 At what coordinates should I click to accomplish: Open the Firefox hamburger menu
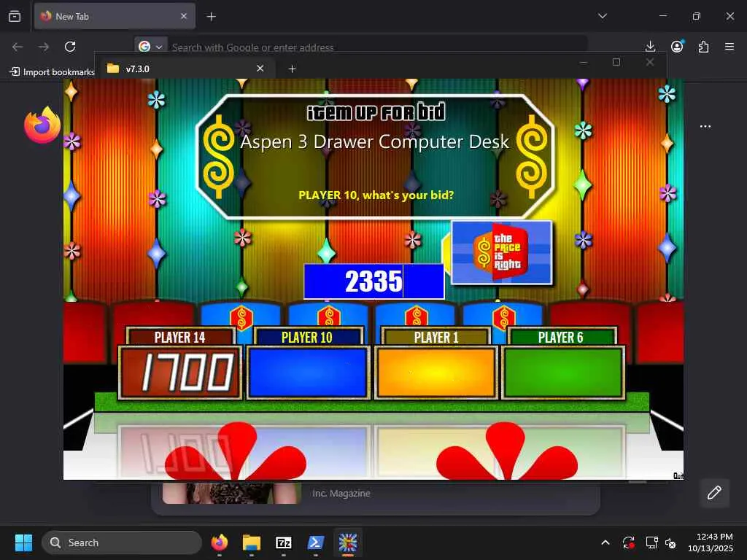pos(729,47)
